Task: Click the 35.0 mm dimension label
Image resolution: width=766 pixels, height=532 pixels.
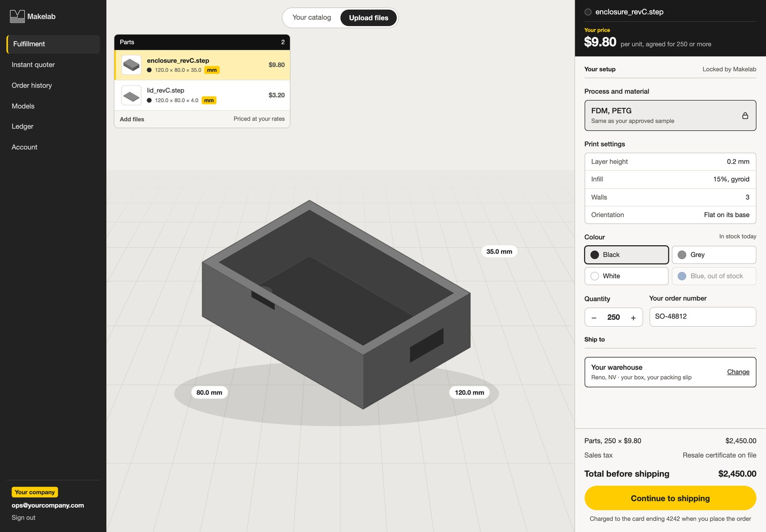Action: click(x=499, y=251)
